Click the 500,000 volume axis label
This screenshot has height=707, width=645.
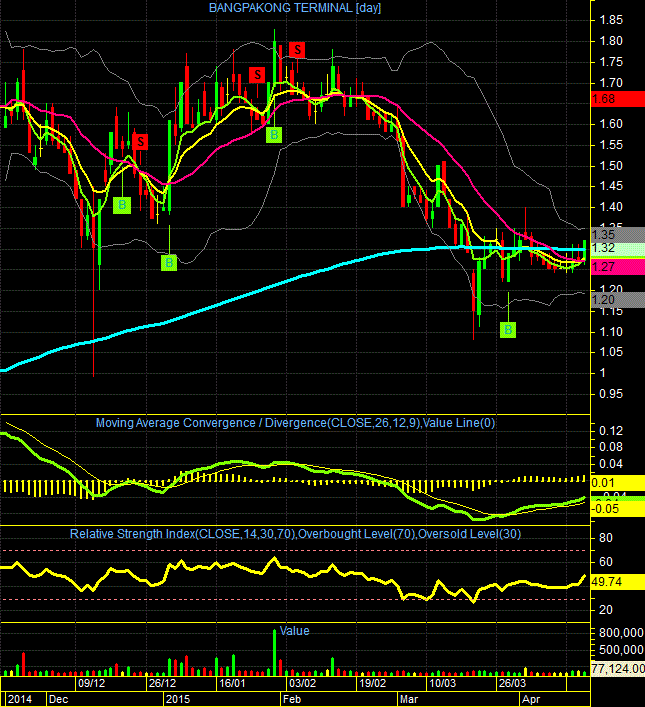pyautogui.click(x=621, y=650)
